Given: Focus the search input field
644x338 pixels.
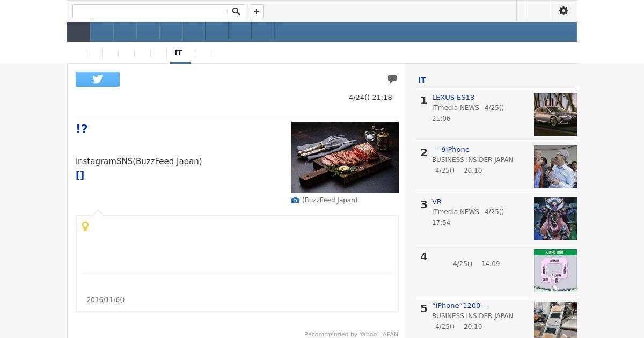Looking at the screenshot, I should 150,11.
